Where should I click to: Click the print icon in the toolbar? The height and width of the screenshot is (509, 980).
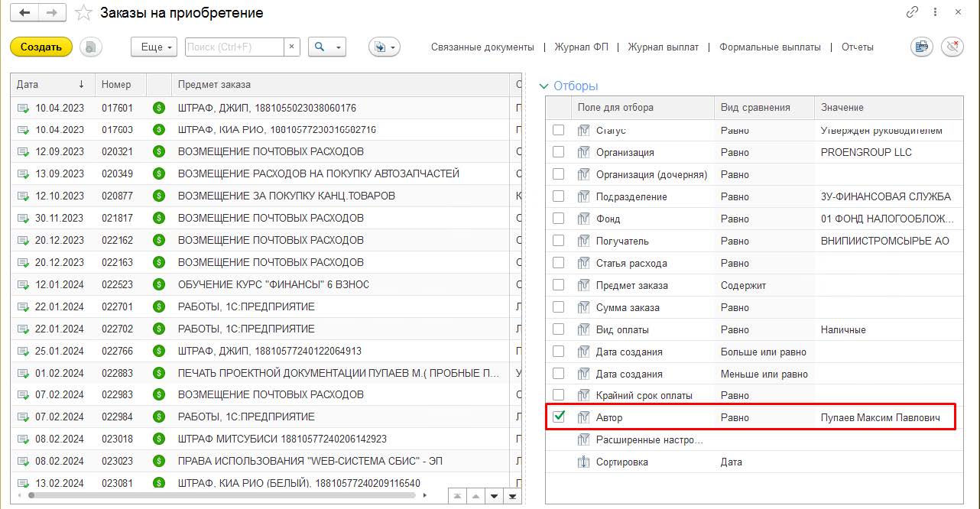click(922, 47)
